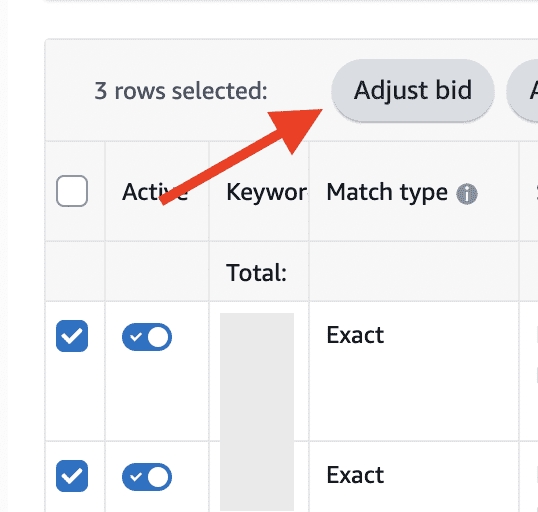The height and width of the screenshot is (512, 538).
Task: Turn off the Active switch in second row
Action: click(x=147, y=477)
